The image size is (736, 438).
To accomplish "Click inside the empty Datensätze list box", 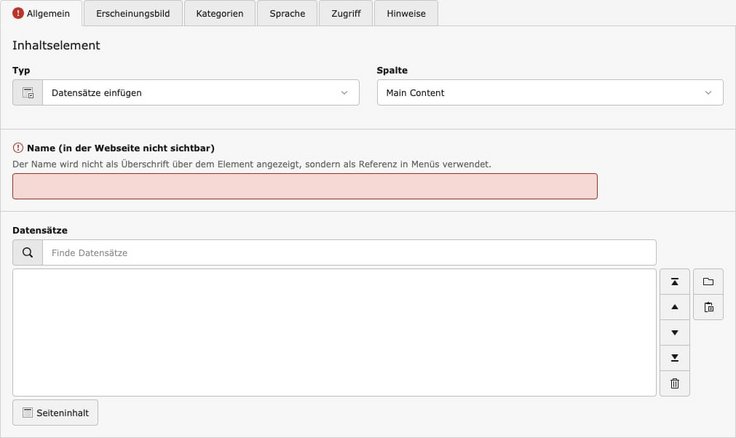I will 334,332.
